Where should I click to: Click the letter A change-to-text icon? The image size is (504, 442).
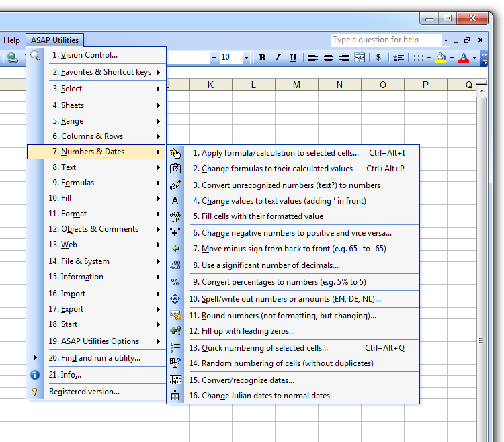[x=175, y=201]
